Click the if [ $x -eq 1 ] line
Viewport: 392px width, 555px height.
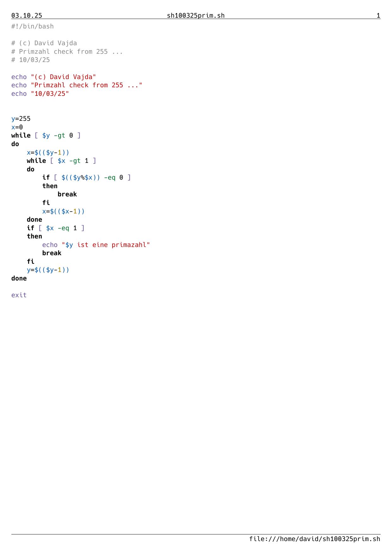click(56, 228)
